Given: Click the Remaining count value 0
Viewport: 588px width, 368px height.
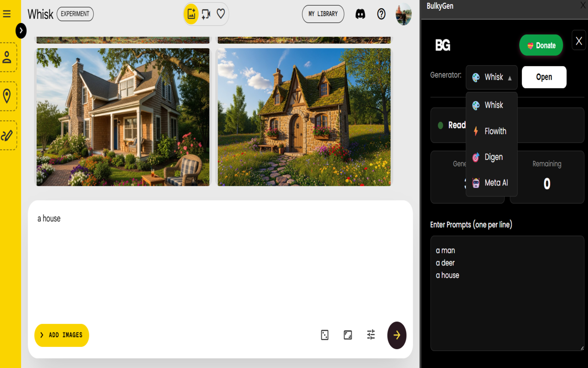Looking at the screenshot, I should (547, 184).
